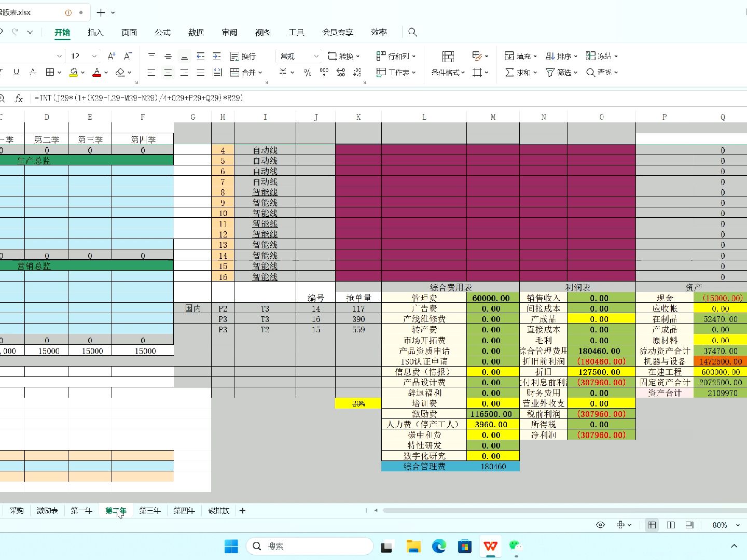The width and height of the screenshot is (747, 560).
Task: Switch to the 审阅 ribbon tab
Action: 229,32
